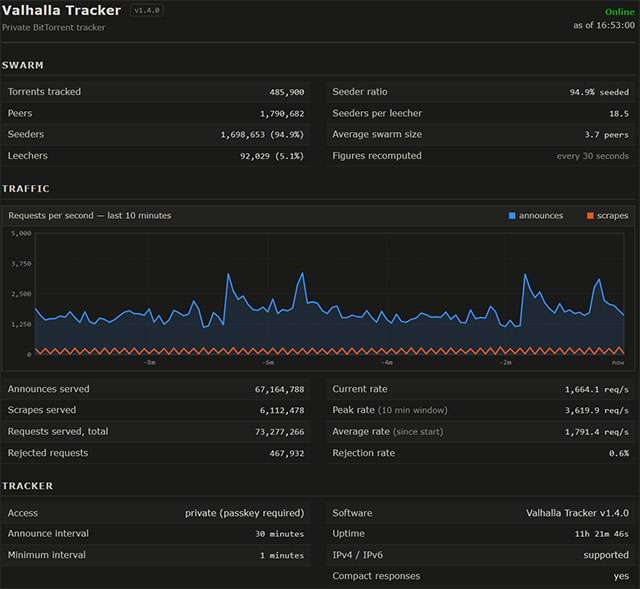
Task: Click the 'Announce interval' row label
Action: click(48, 533)
